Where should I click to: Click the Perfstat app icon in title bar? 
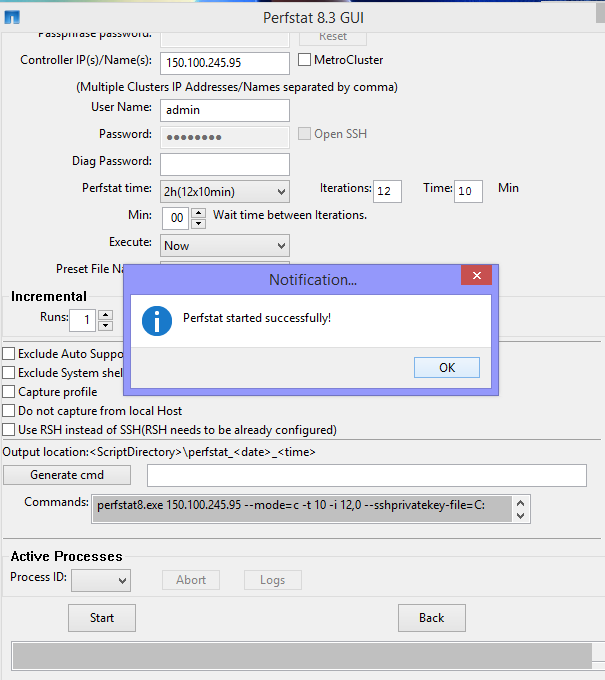coord(12,17)
